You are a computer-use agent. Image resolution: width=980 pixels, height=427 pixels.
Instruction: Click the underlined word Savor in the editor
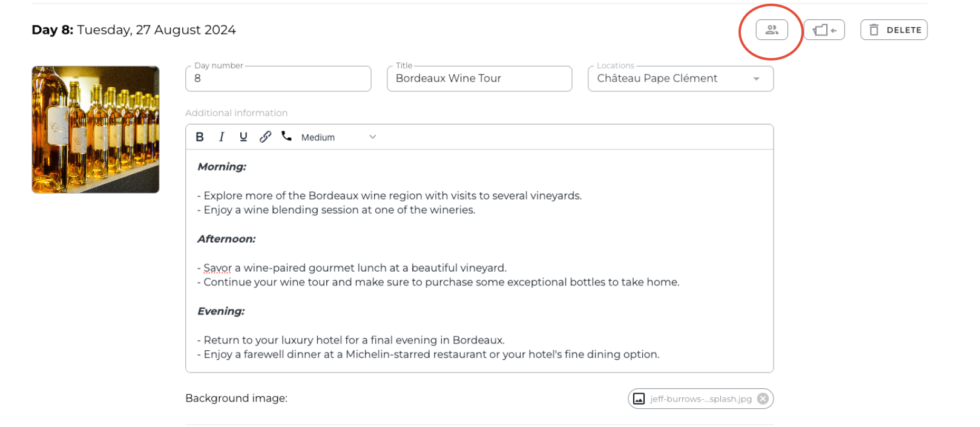pyautogui.click(x=217, y=268)
